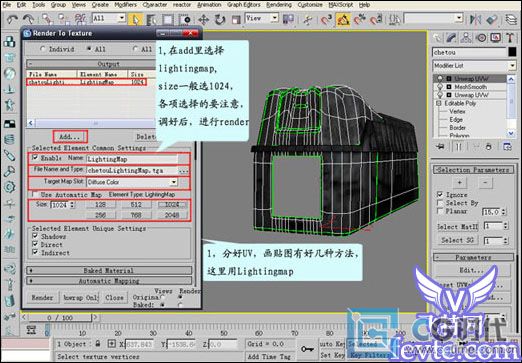Toggle the Percent Snap icon
The height and width of the screenshot is (363, 522).
point(360,19)
